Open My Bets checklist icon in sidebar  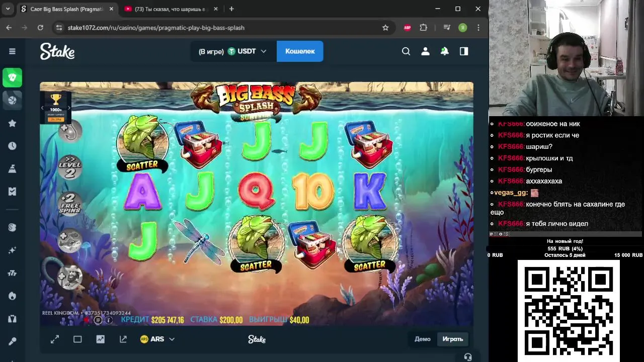click(12, 192)
